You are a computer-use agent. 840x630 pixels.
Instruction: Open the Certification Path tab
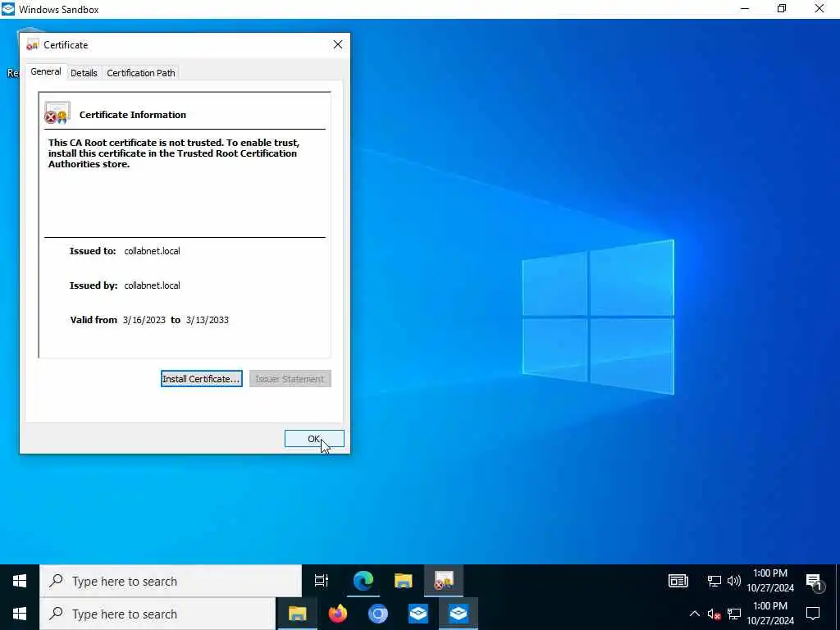pos(141,73)
